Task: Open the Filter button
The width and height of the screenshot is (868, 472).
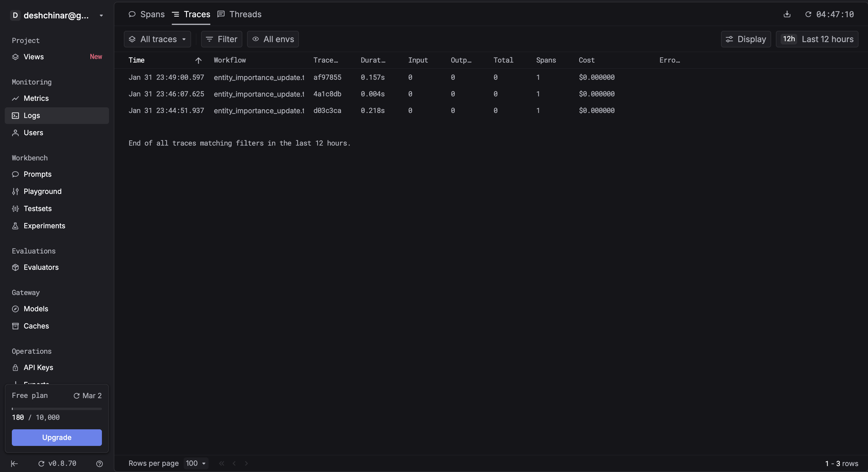Action: tap(221, 39)
